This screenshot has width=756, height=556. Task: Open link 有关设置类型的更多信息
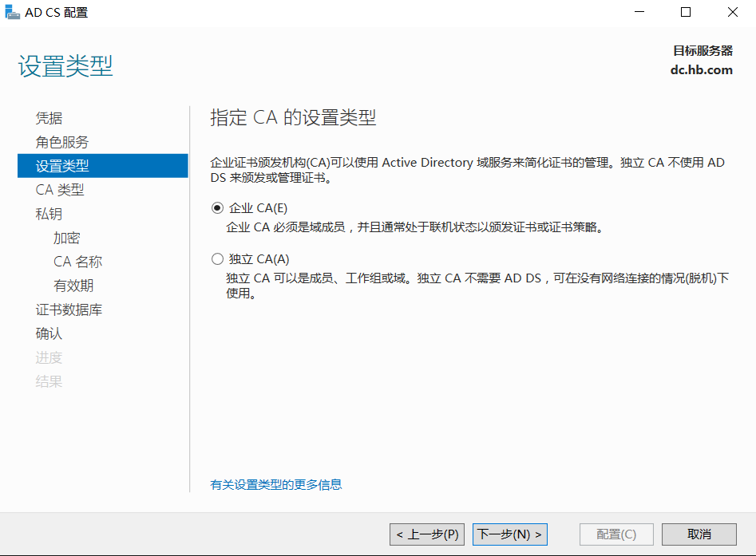pos(276,485)
